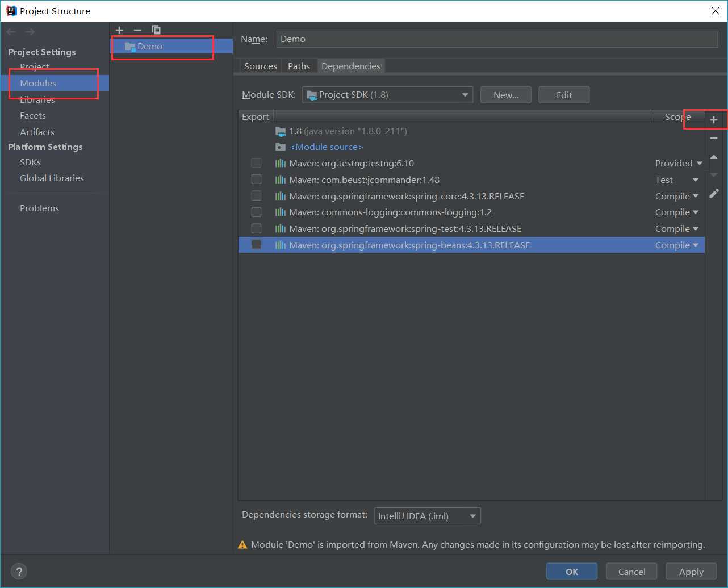
Task: Add a new module with plus icon
Action: (x=119, y=30)
